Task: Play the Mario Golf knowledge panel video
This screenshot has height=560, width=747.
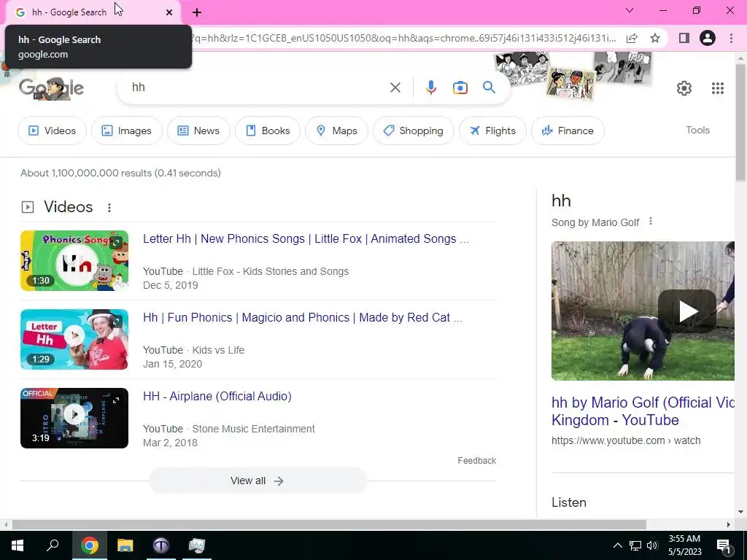Action: 687,311
